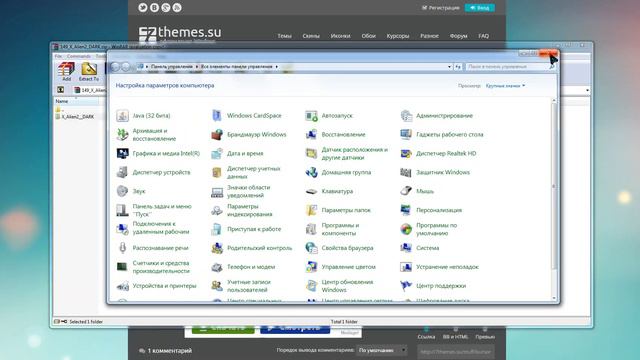Open Параметры индексирования icon
The width and height of the screenshot is (640, 360).
pyautogui.click(x=217, y=210)
